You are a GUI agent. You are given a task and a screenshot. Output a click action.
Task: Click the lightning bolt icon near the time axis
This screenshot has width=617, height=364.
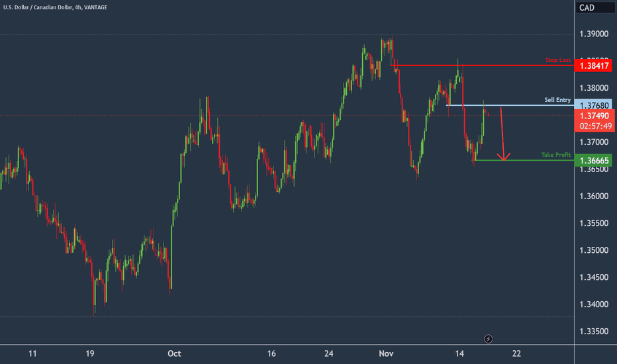(x=488, y=339)
